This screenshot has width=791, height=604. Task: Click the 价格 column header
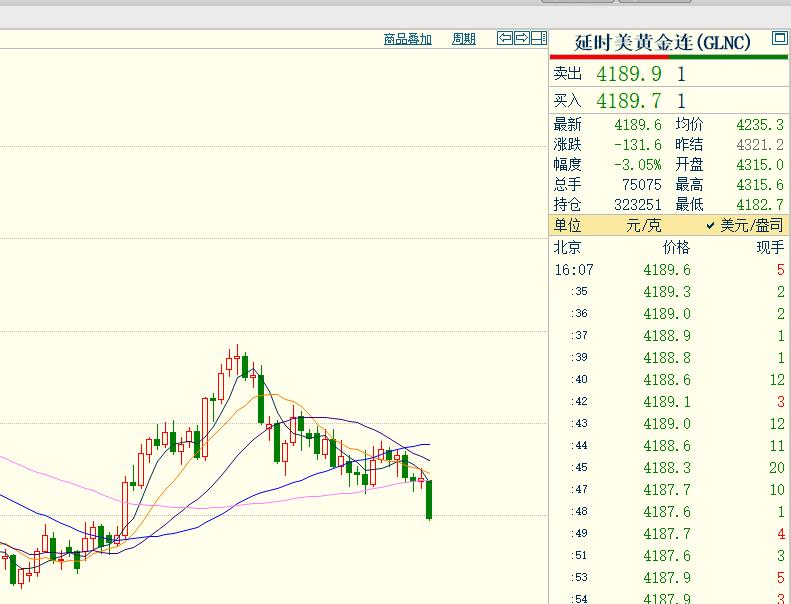pos(676,247)
